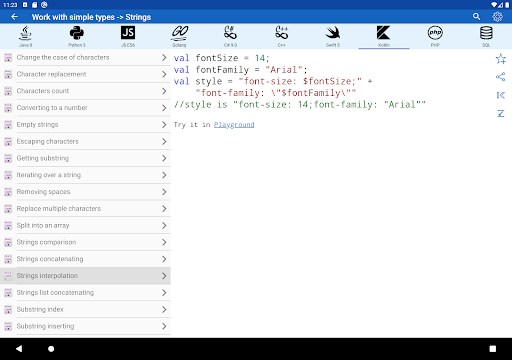
Task: Select the PHP language icon
Action: [435, 33]
